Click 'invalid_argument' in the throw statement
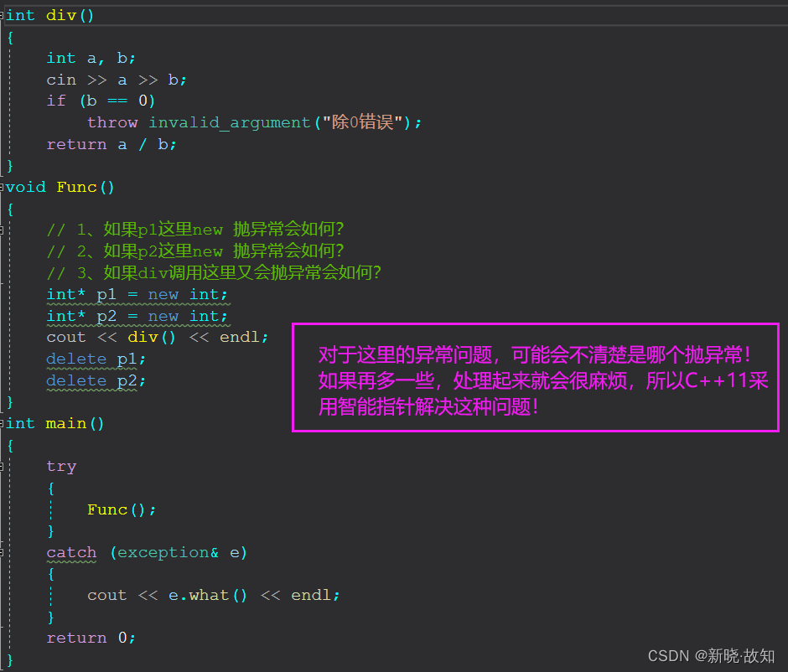 tap(230, 122)
